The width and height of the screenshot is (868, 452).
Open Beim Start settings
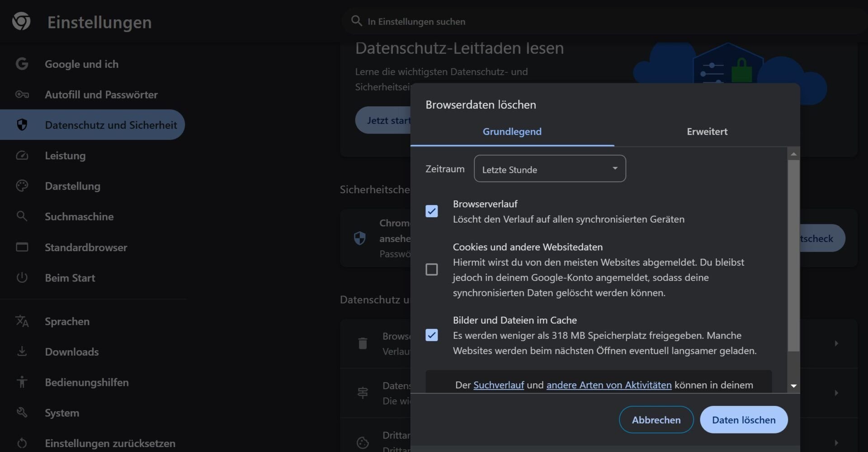[70, 278]
